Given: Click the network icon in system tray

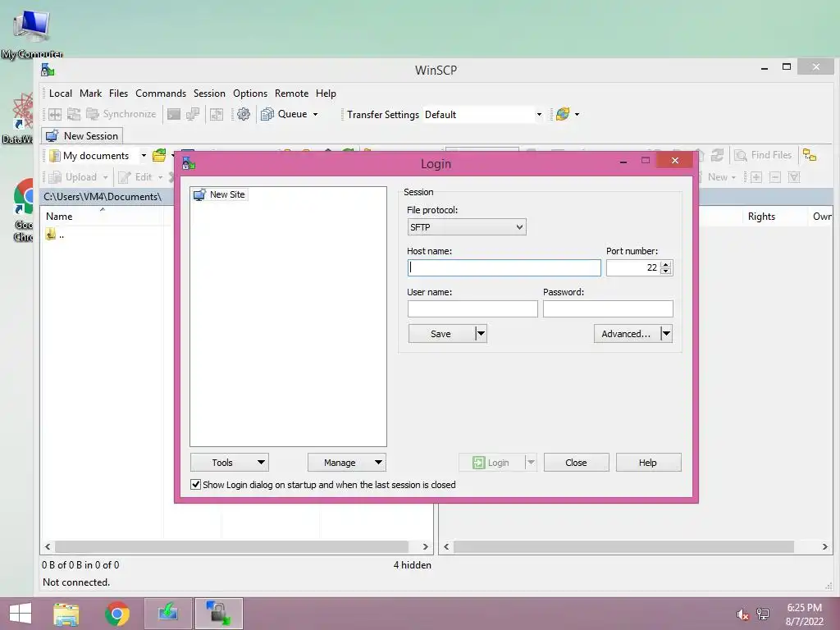Looking at the screenshot, I should coord(763,614).
